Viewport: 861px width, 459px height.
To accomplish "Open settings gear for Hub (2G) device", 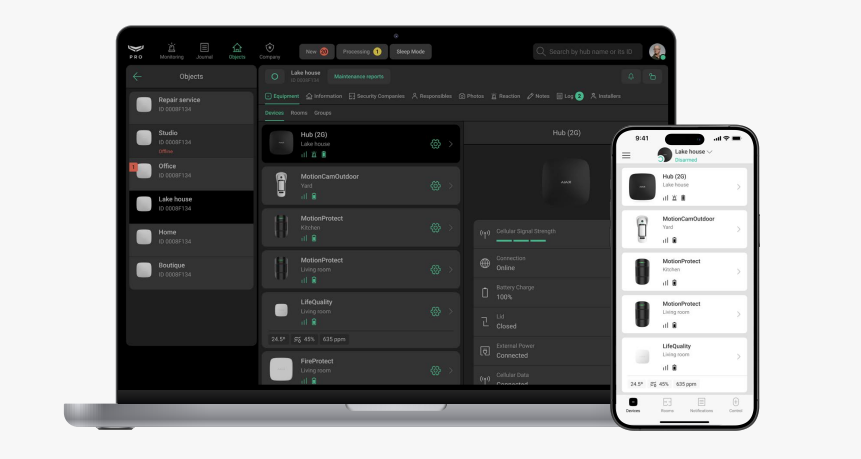I will tap(435, 144).
